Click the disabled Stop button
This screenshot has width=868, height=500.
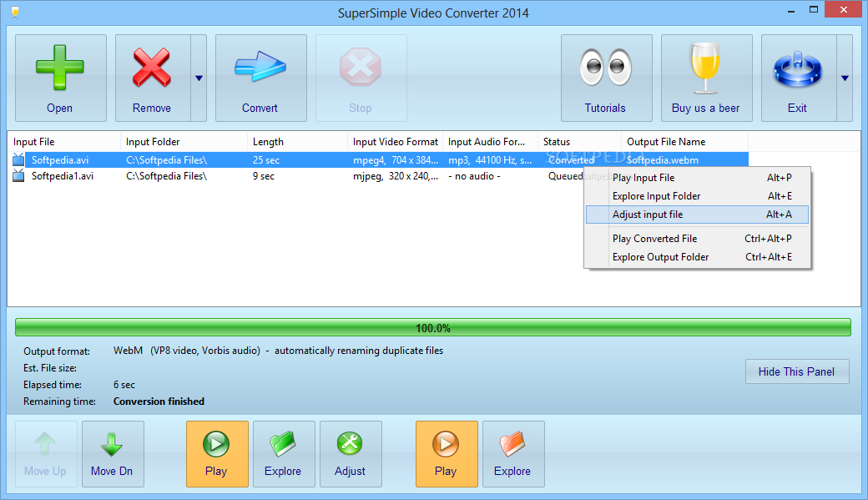(361, 78)
